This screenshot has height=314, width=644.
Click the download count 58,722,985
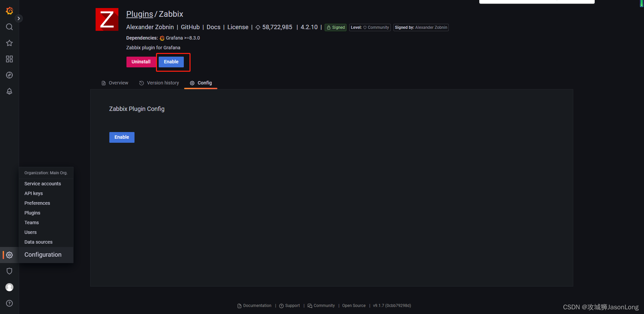pos(277,27)
